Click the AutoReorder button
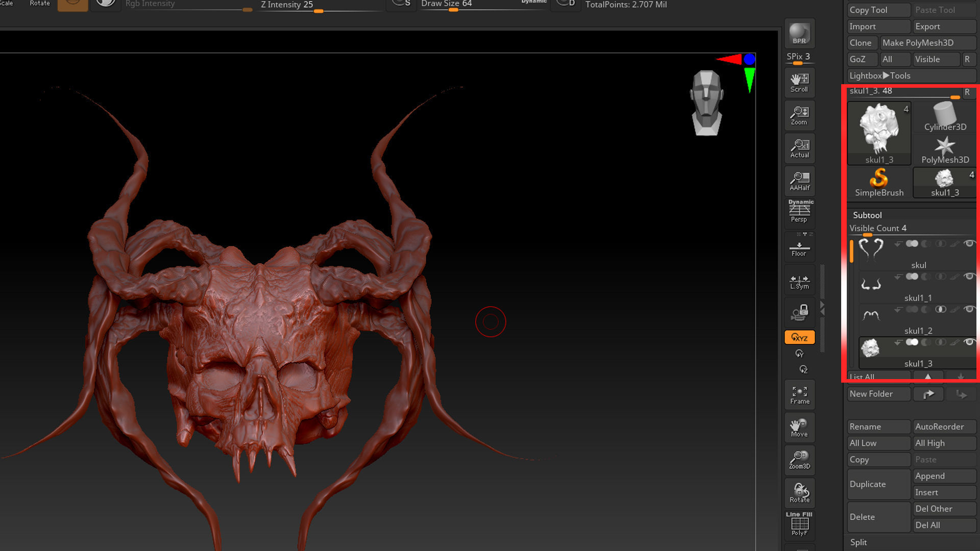Screen dimensions: 980x551 coord(945,427)
